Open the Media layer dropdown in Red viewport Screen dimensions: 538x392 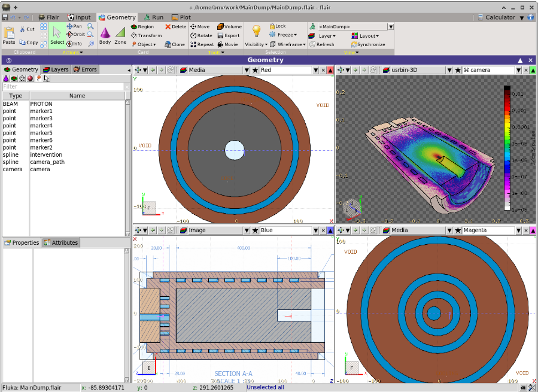click(247, 70)
